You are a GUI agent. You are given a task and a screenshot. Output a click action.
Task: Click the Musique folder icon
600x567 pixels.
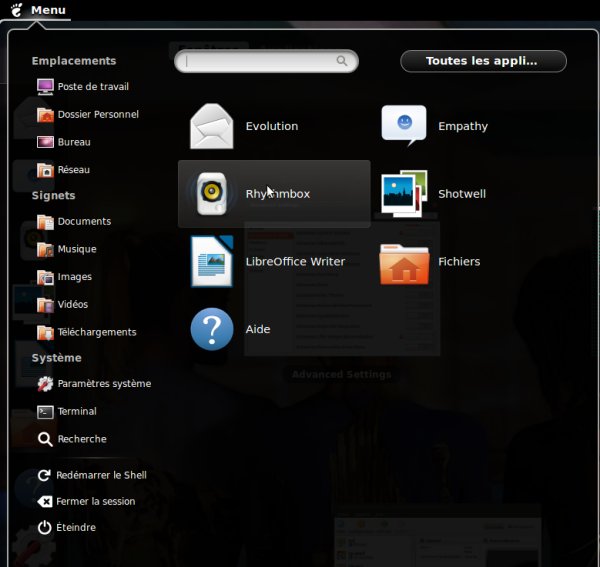point(45,249)
